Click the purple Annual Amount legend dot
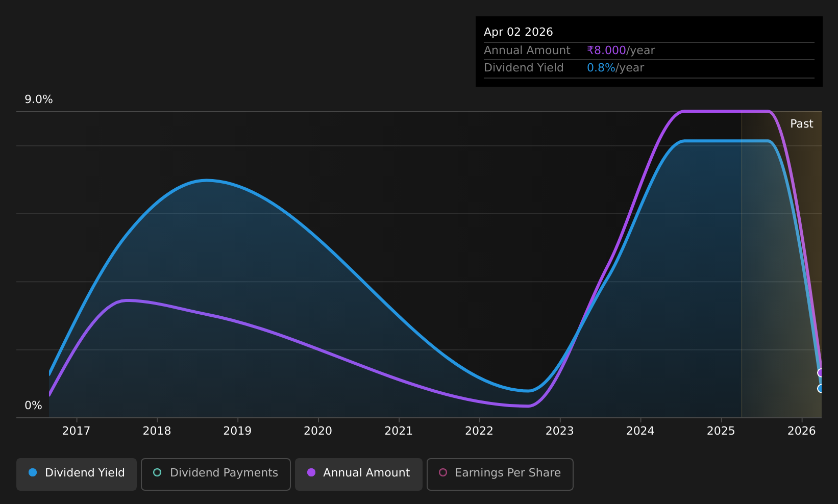 click(x=311, y=472)
